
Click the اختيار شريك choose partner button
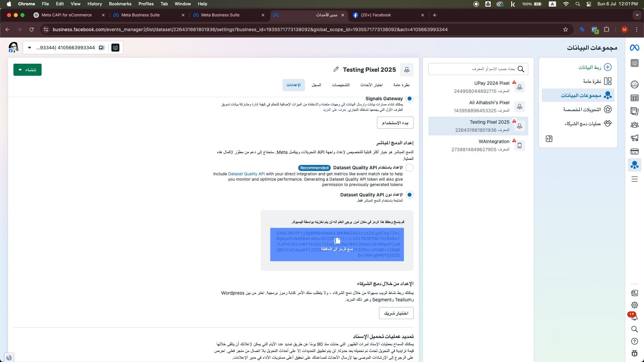(x=396, y=313)
